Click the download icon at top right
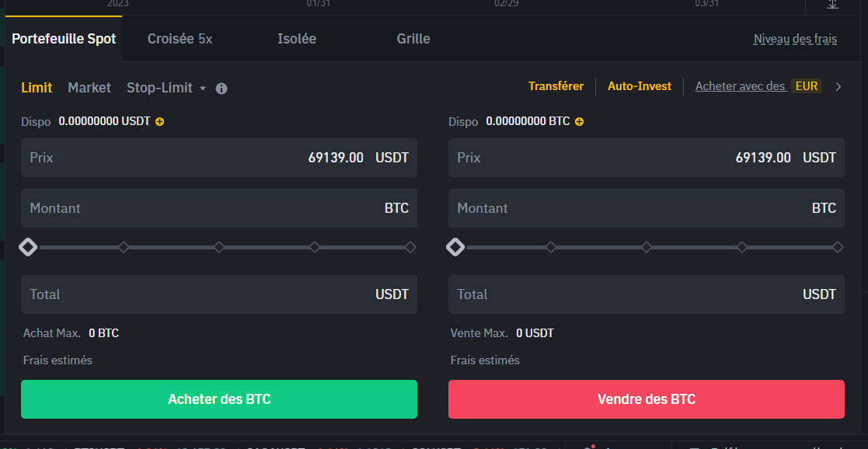 pyautogui.click(x=832, y=5)
